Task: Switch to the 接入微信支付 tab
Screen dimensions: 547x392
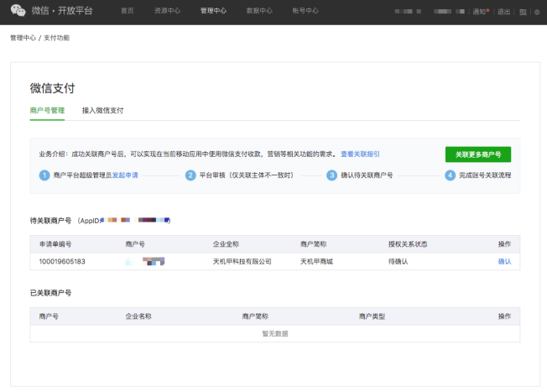Action: (x=103, y=111)
